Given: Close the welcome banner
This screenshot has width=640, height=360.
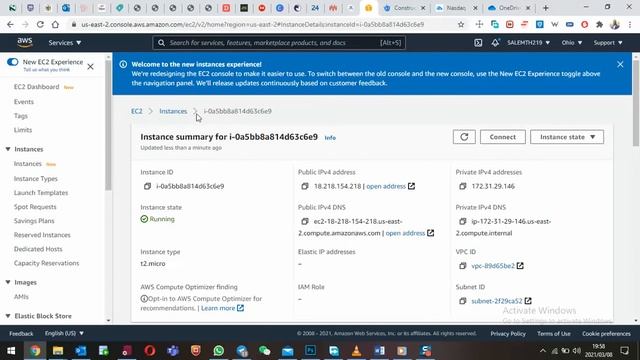Looking at the screenshot, I should 620,64.
